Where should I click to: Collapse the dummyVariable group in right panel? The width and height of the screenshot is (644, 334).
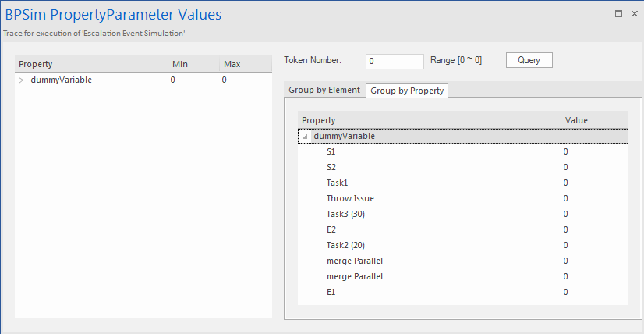pyautogui.click(x=305, y=136)
